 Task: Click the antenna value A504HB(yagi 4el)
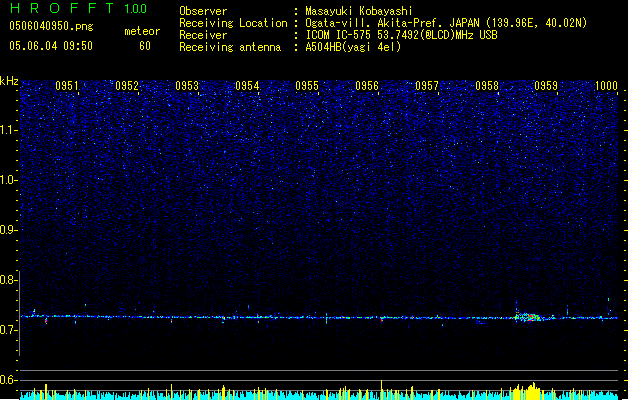pyautogui.click(x=353, y=47)
